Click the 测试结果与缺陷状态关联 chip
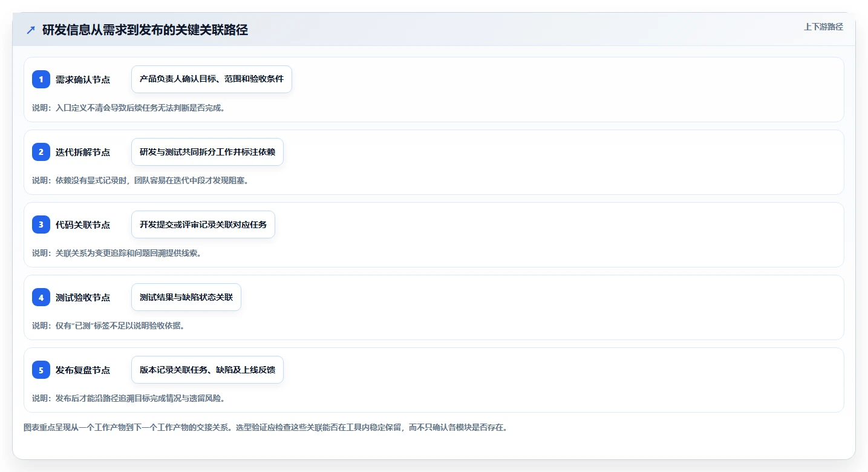This screenshot has width=868, height=472. tap(186, 297)
